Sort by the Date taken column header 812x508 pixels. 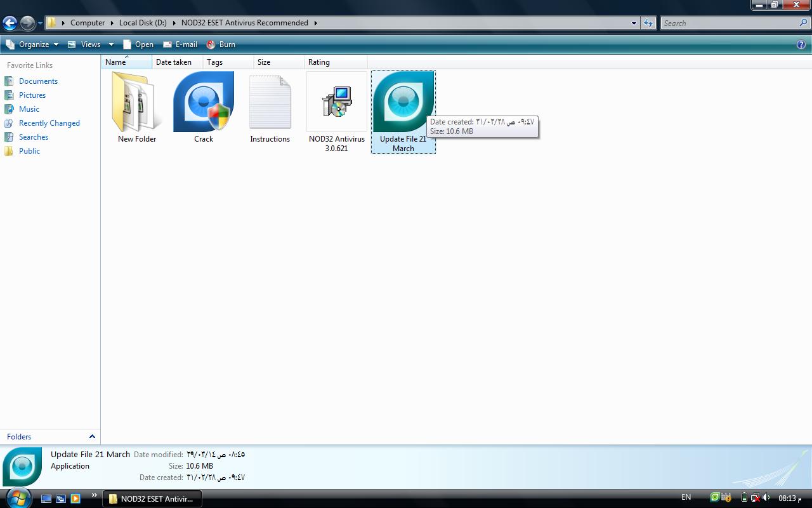click(178, 62)
